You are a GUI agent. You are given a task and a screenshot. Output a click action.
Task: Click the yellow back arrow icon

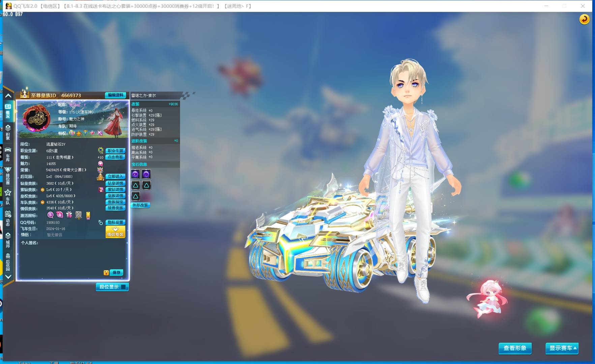[x=584, y=19]
